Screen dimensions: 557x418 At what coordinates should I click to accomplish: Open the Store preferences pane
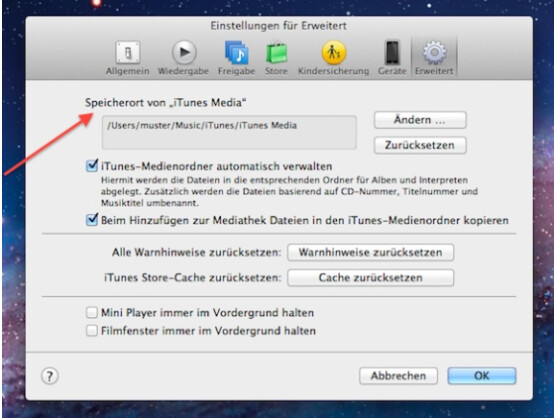point(276,58)
